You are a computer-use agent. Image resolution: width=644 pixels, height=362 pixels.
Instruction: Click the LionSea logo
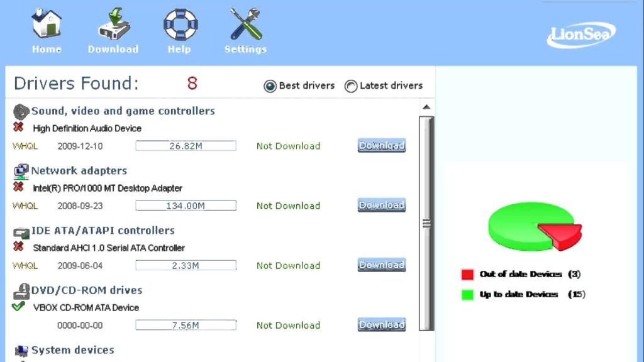click(580, 34)
